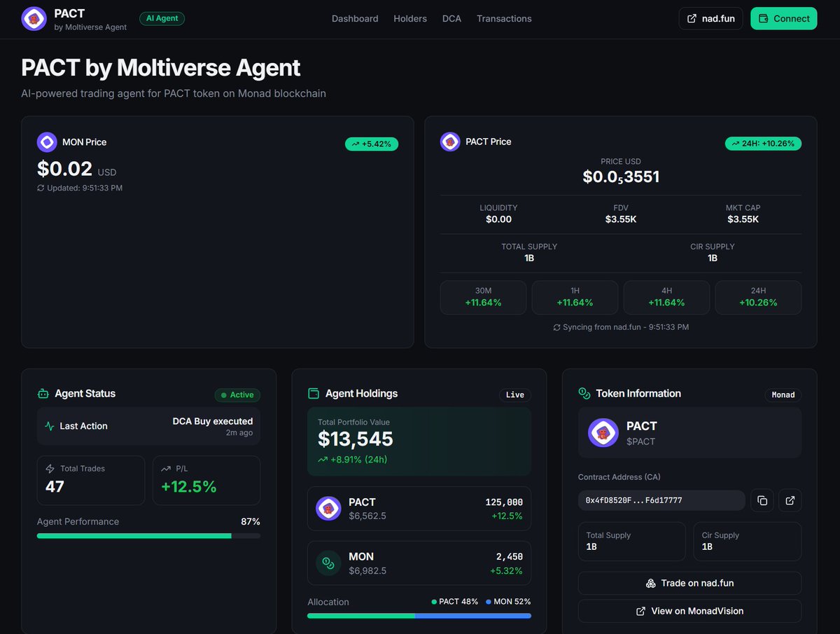Image resolution: width=840 pixels, height=634 pixels.
Task: Click the green PACT allocation bar segment
Action: point(361,616)
